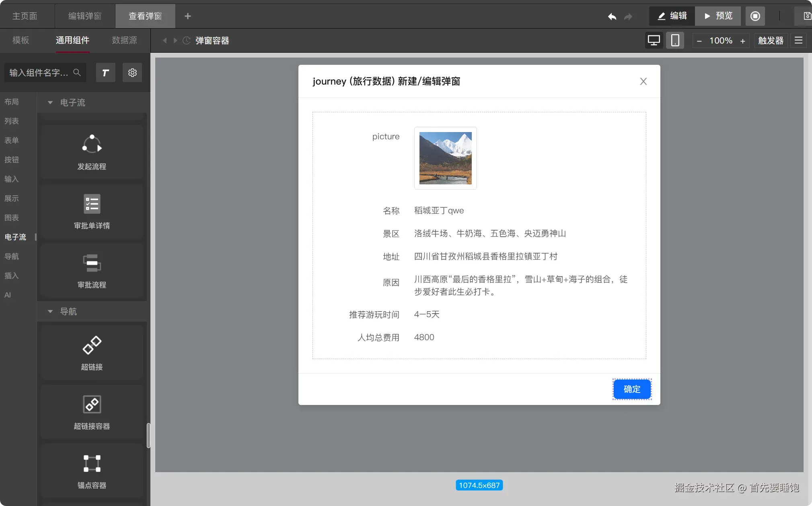Viewport: 812px width, 506px height.
Task: Collapse the 导航 section
Action: click(x=50, y=312)
